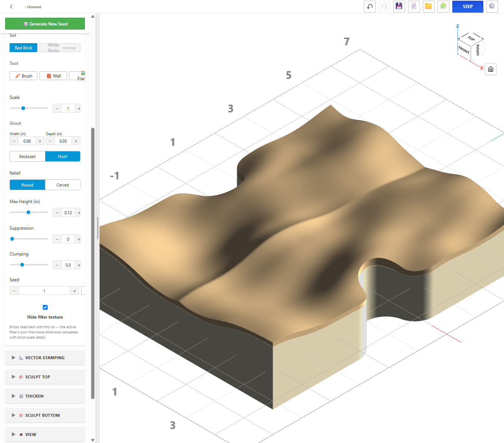This screenshot has width=504, height=443.
Task: Decrease grout Depth value
Action: tap(50, 141)
